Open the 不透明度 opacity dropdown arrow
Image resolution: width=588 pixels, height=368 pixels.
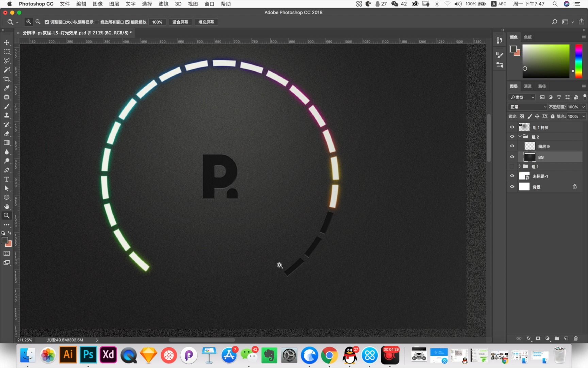(584, 107)
